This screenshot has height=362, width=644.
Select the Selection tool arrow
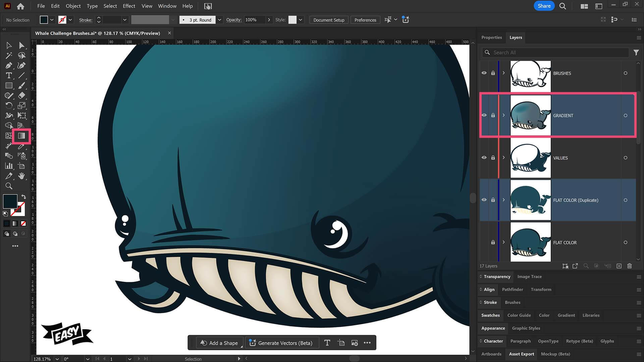tap(9, 45)
